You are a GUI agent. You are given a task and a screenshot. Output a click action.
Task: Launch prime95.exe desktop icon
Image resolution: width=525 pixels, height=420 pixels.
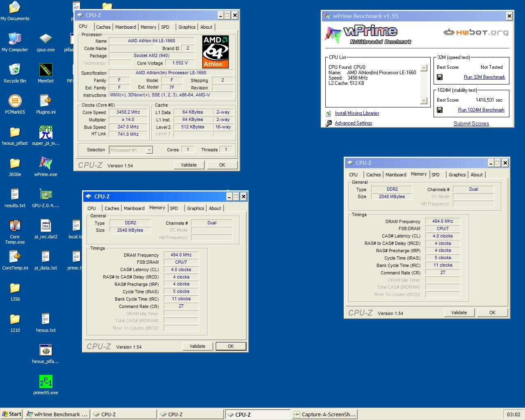[x=46, y=385]
